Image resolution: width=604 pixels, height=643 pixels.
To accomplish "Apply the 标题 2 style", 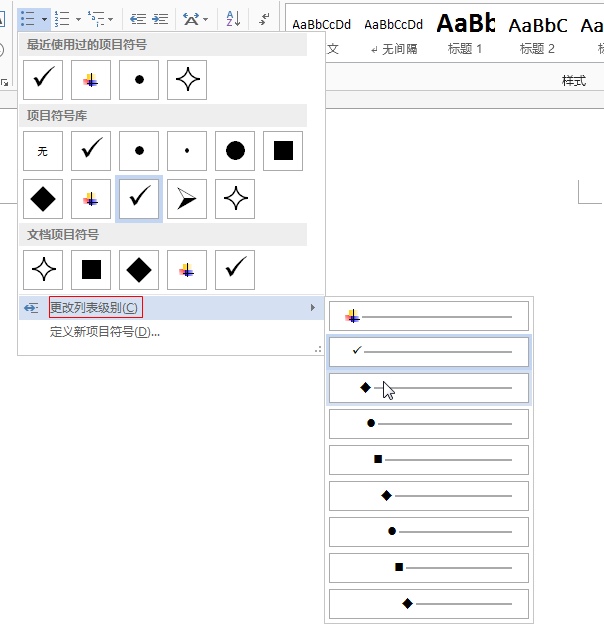I will 537,35.
